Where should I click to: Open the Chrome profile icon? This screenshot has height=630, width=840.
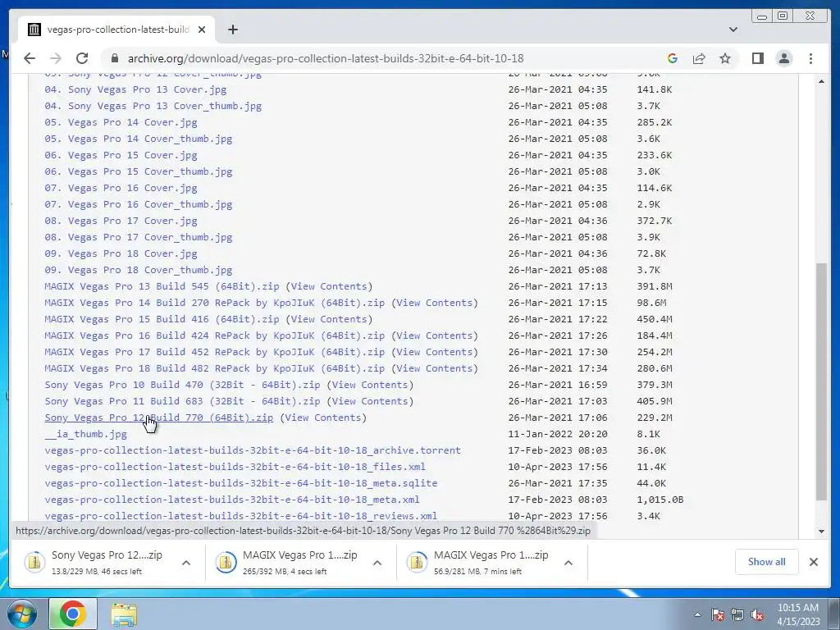click(x=784, y=58)
